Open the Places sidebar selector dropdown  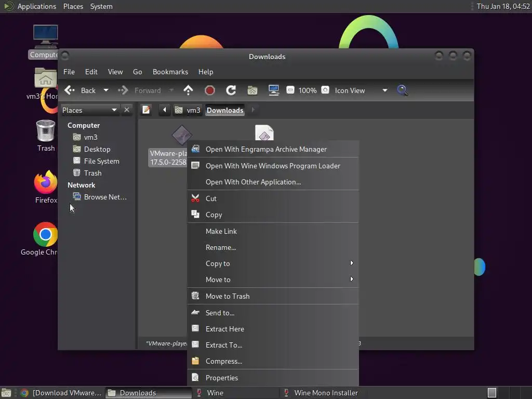coord(90,110)
